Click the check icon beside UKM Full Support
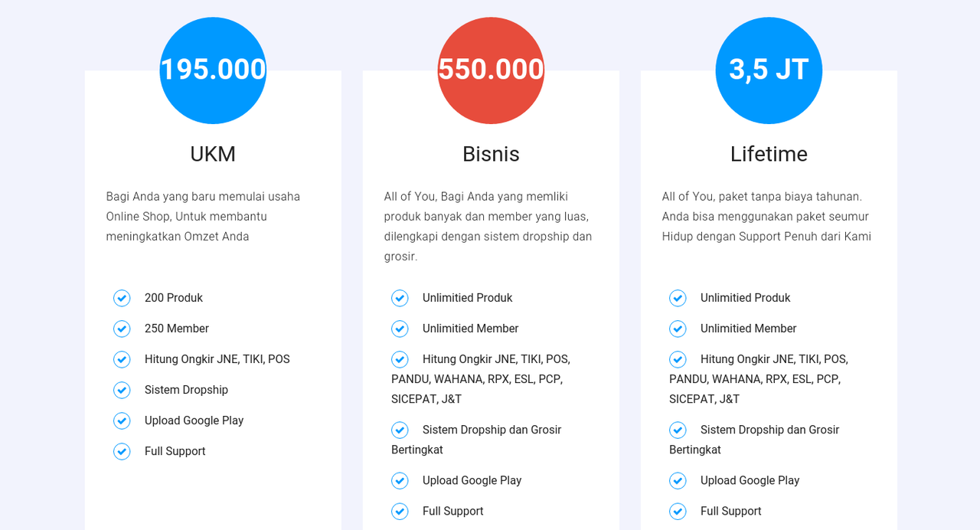The height and width of the screenshot is (530, 980). pyautogui.click(x=122, y=451)
